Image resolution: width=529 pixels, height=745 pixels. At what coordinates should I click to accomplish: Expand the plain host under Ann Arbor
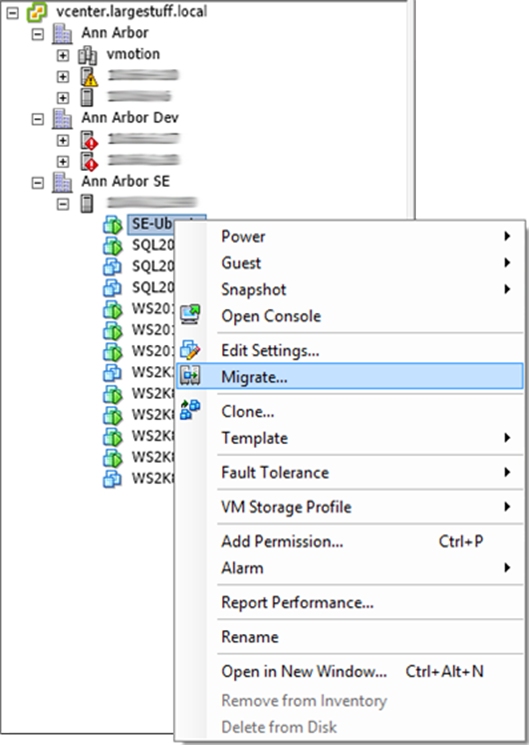(63, 98)
